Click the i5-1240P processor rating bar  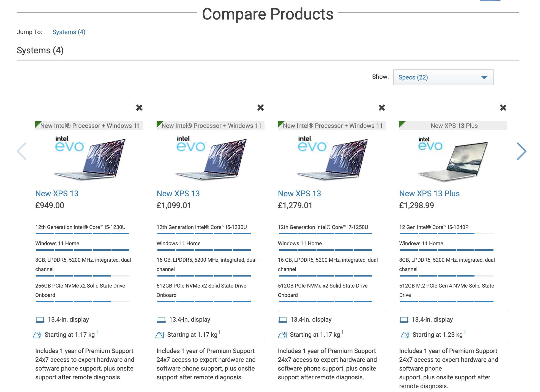click(446, 234)
